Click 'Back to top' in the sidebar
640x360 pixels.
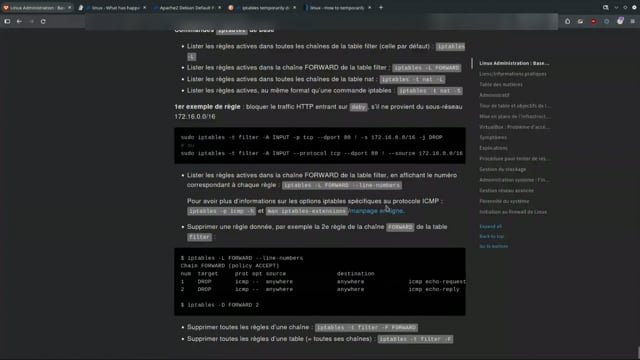[x=491, y=236]
